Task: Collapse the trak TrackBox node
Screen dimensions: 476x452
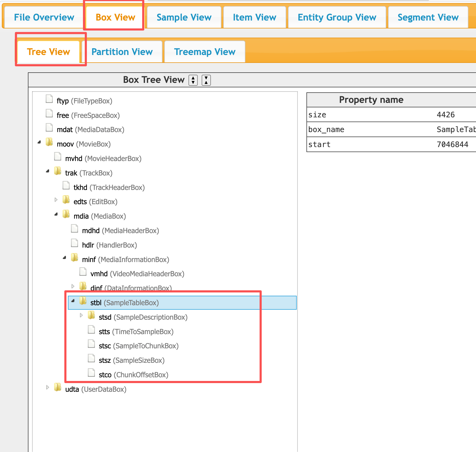Action: pos(48,171)
